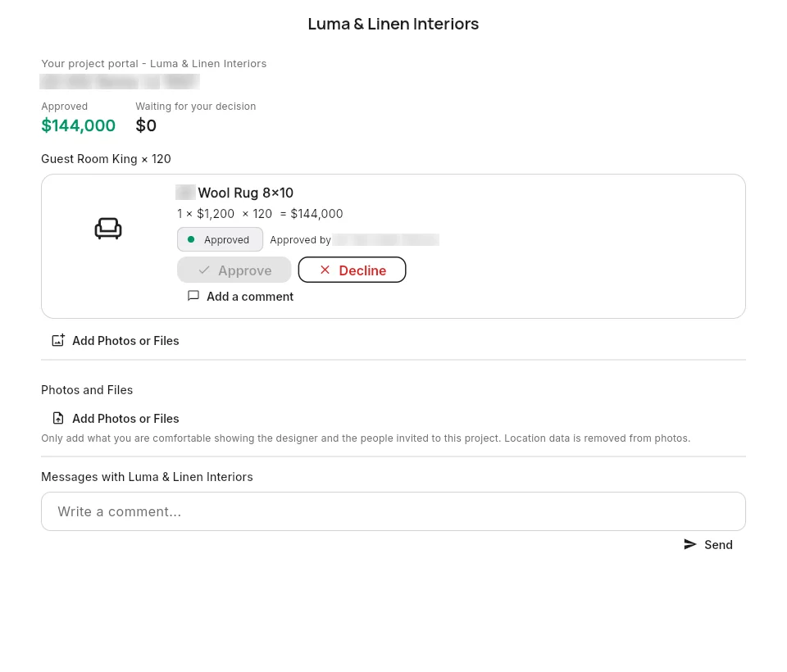The height and width of the screenshot is (672, 787).
Task: Click the comment bubble icon
Action: click(x=193, y=296)
